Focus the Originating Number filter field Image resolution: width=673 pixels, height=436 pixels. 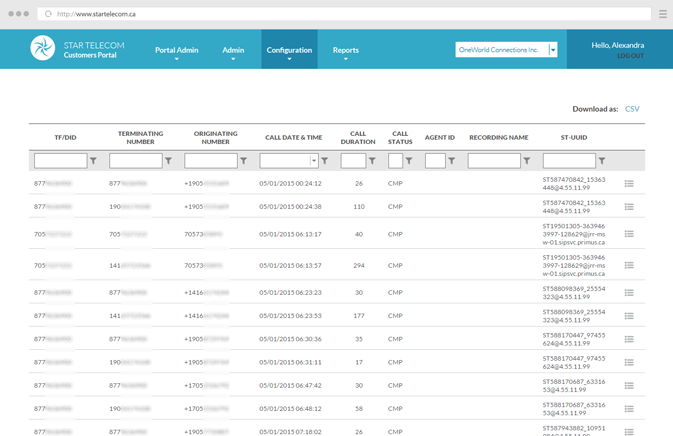click(x=211, y=161)
